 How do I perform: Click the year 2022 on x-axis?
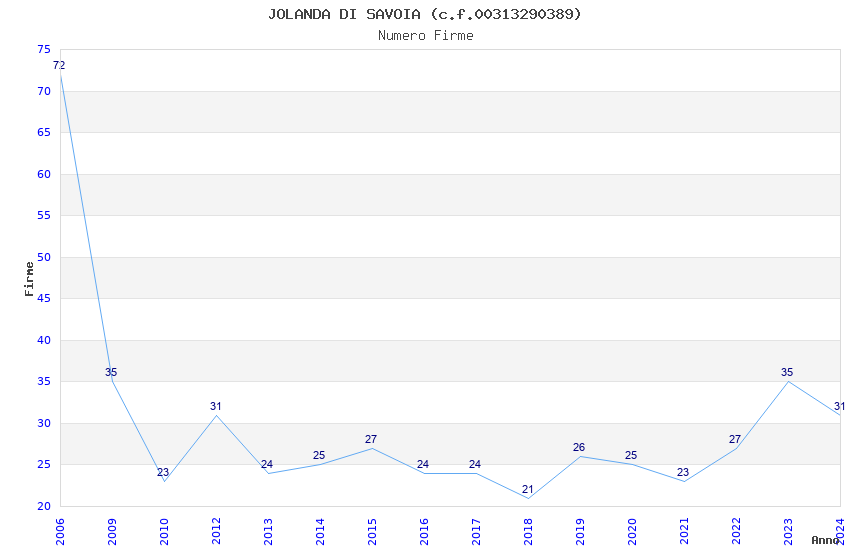pos(737,531)
